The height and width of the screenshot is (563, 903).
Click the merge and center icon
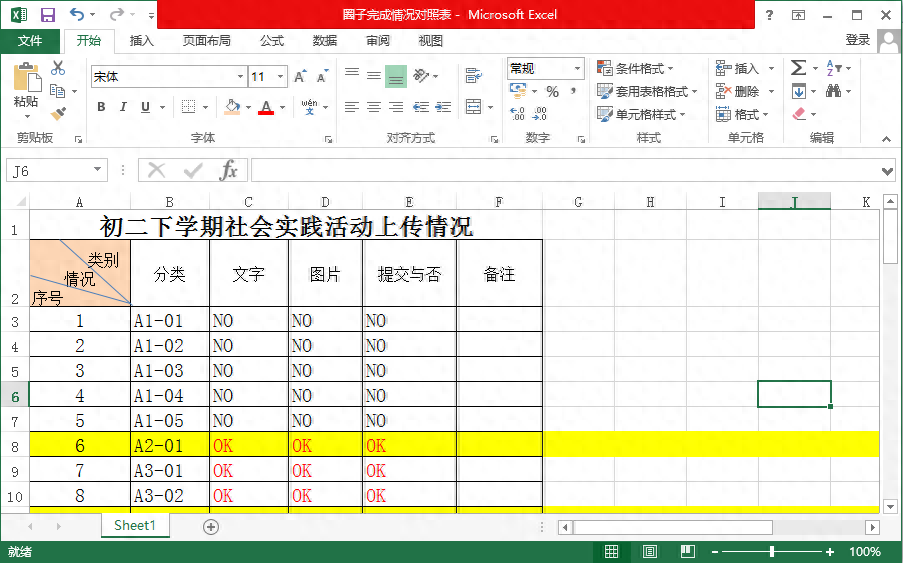point(473,106)
